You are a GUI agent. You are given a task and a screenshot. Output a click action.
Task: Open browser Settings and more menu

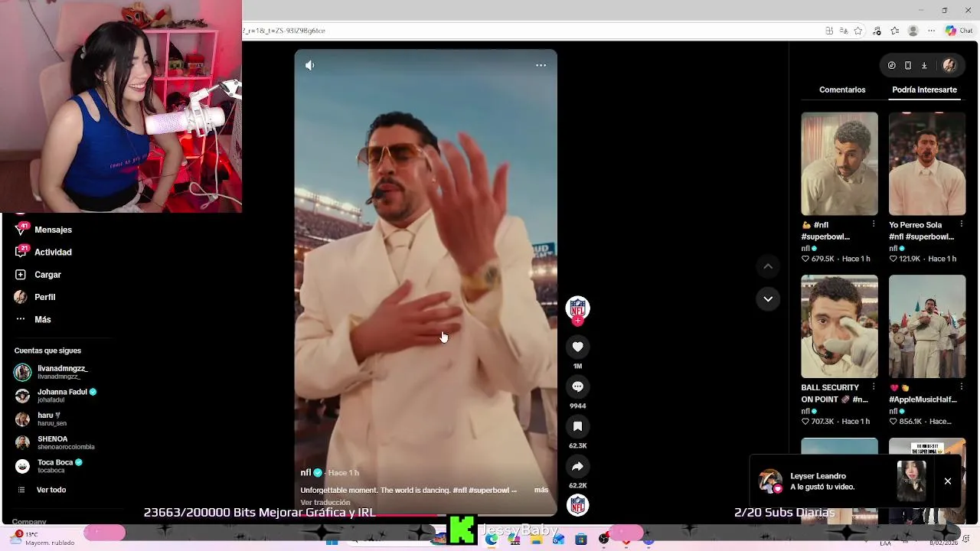pos(931,31)
